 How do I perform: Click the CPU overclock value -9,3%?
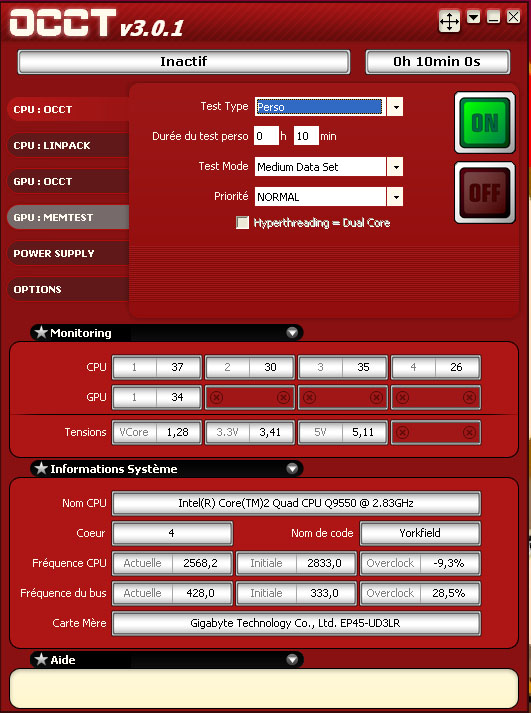pos(449,563)
